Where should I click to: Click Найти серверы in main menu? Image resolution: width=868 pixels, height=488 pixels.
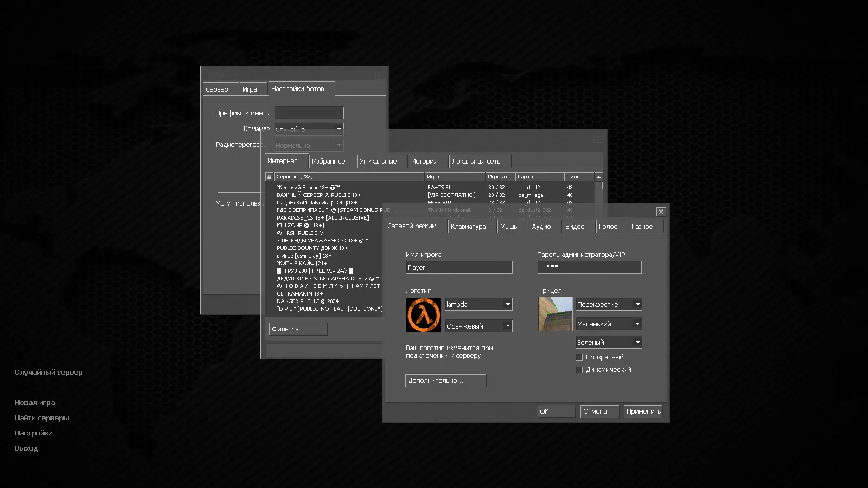pos(42,418)
